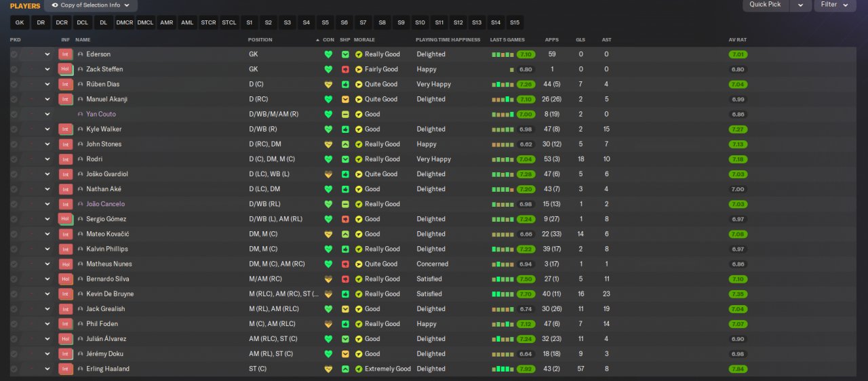Click Phil Foden's condition heart icon
The height and width of the screenshot is (381, 868).
point(329,324)
